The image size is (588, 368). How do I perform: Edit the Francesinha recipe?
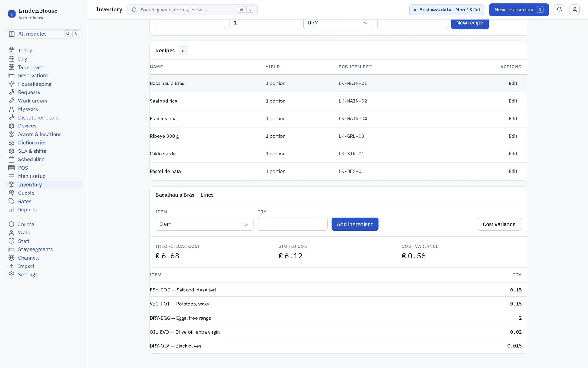[513, 119]
